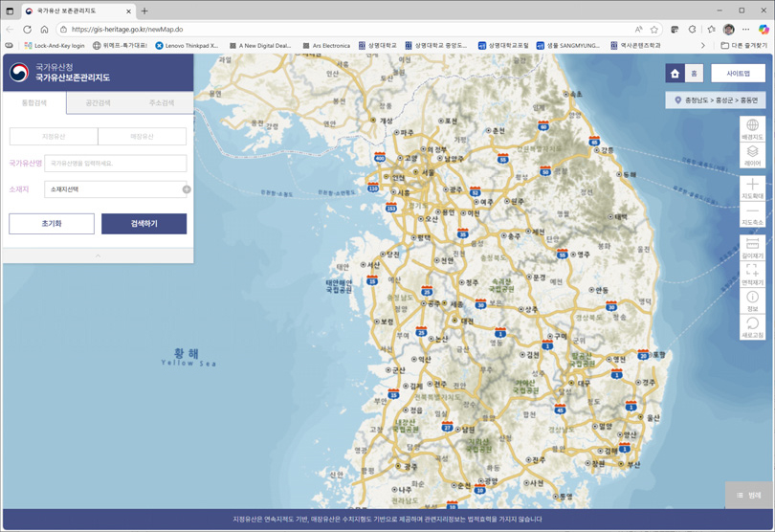Click the 부산 city label on the map
This screenshot has height=532, width=775.
633,465
